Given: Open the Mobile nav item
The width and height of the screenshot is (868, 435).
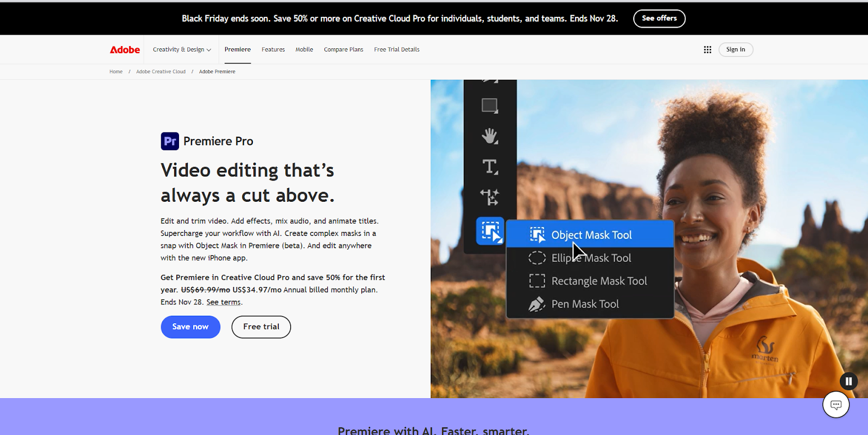Looking at the screenshot, I should pyautogui.click(x=304, y=49).
